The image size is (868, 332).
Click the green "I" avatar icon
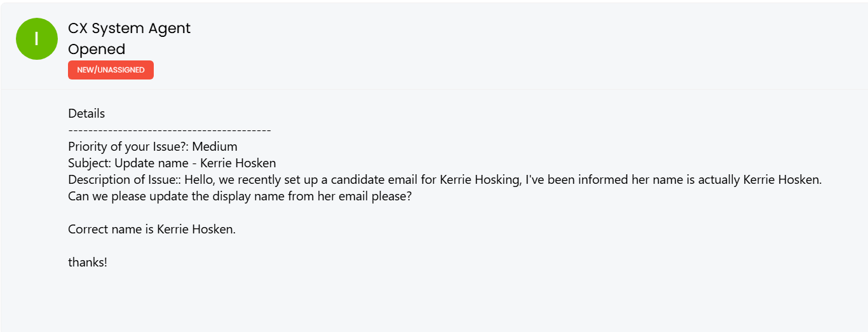coord(37,39)
